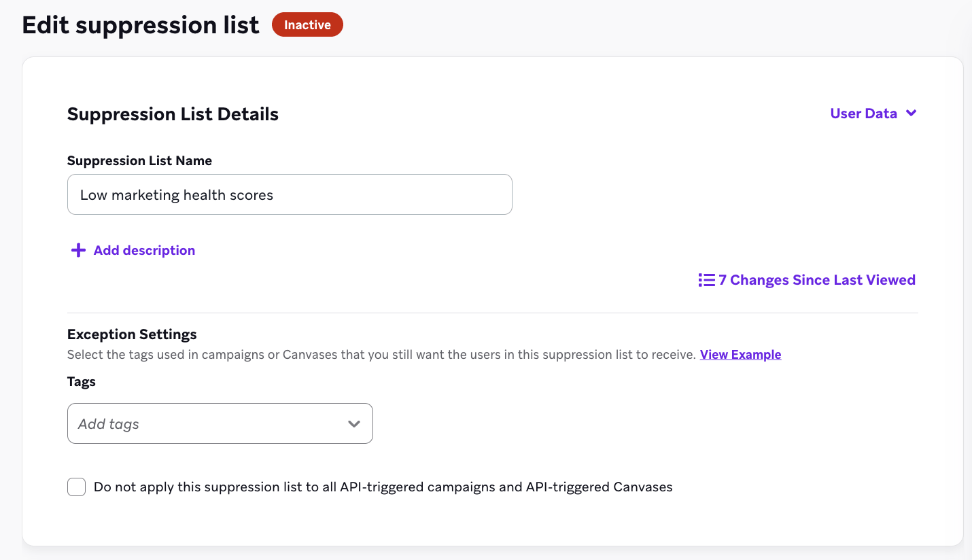The width and height of the screenshot is (972, 560).
Task: Click the Tags dropdown chevron arrow
Action: [354, 423]
